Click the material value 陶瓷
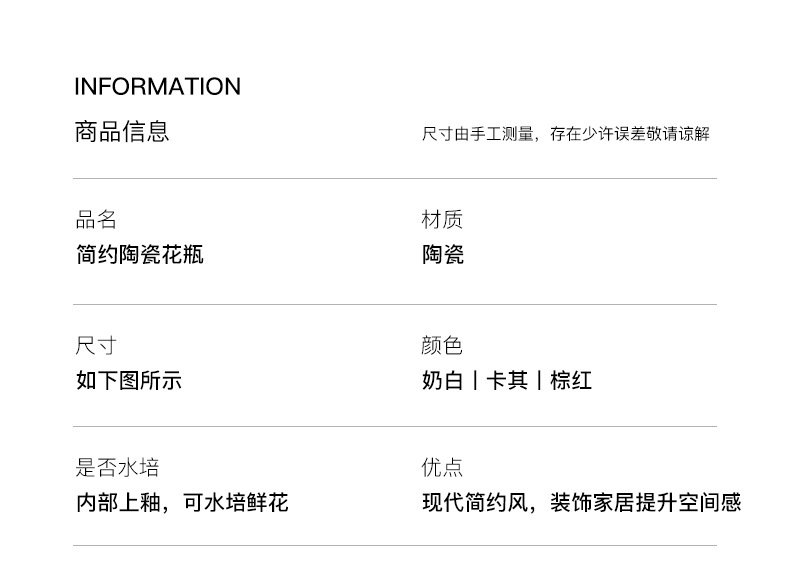Viewport: 790px width, 580px height. coord(442,255)
